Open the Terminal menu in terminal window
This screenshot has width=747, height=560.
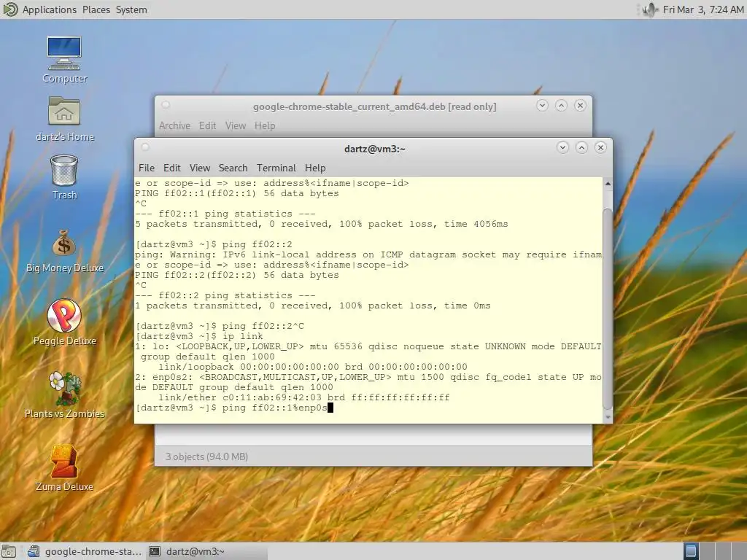pyautogui.click(x=276, y=168)
